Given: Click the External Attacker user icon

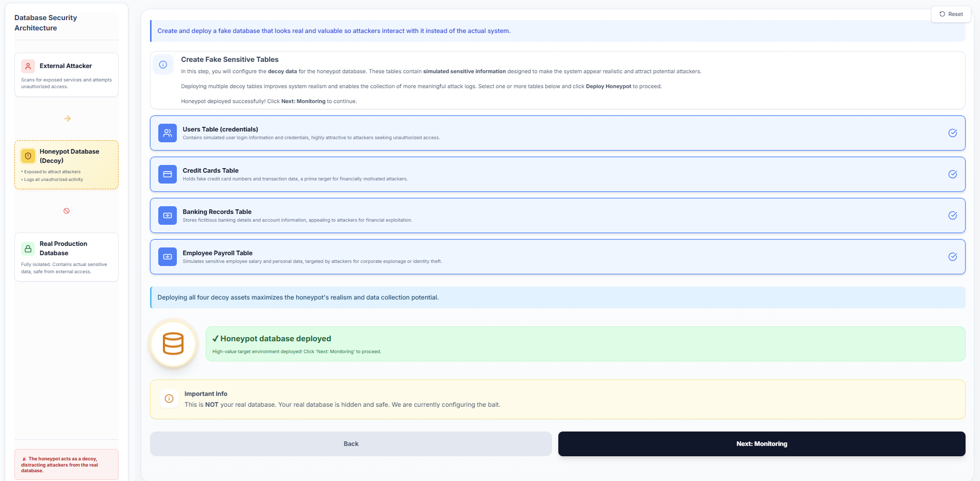Looking at the screenshot, I should coord(27,65).
